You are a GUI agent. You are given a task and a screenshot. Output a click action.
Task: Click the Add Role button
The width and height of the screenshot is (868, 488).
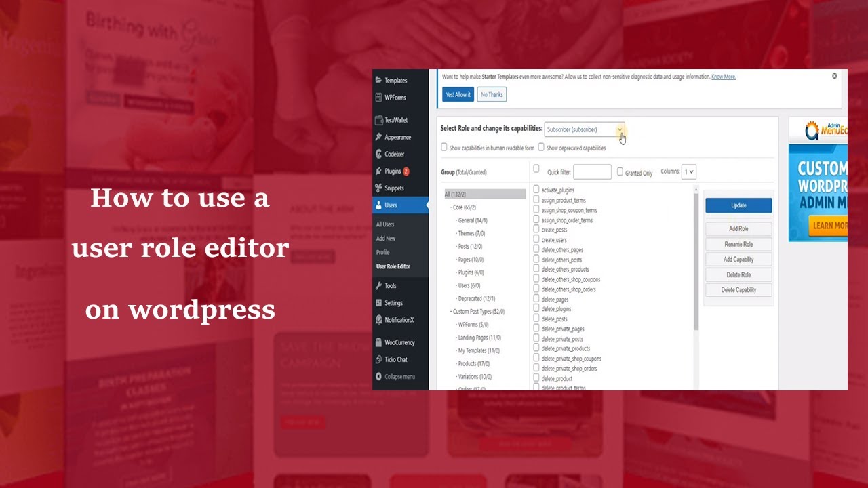[x=738, y=229]
